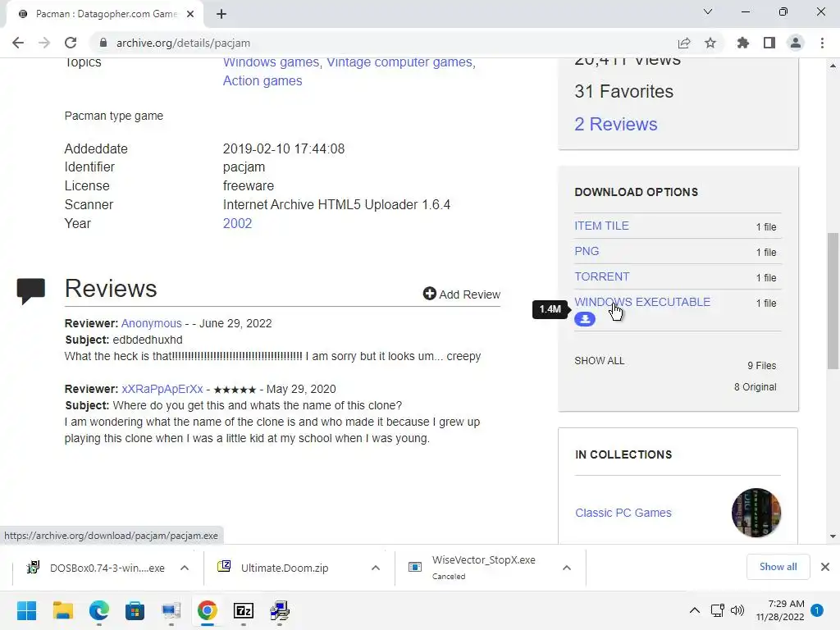Toggle Chrome side panel
This screenshot has height=630, width=840.
coord(769,43)
